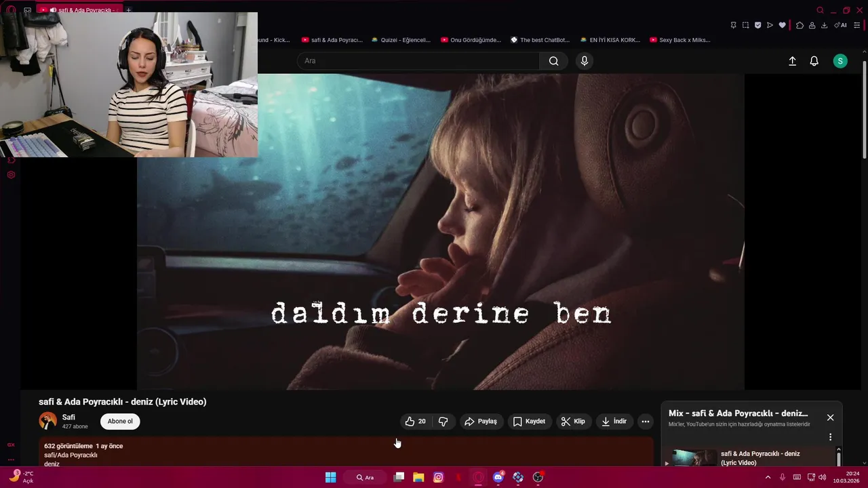Open the ad blocker shield icon
Image resolution: width=868 pixels, height=488 pixels.
click(x=757, y=25)
